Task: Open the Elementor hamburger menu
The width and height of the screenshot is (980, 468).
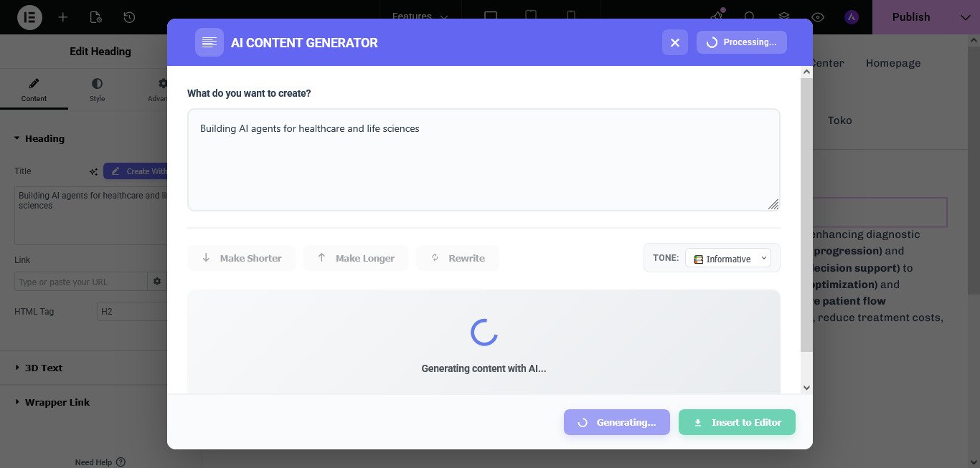Action: pos(29,17)
